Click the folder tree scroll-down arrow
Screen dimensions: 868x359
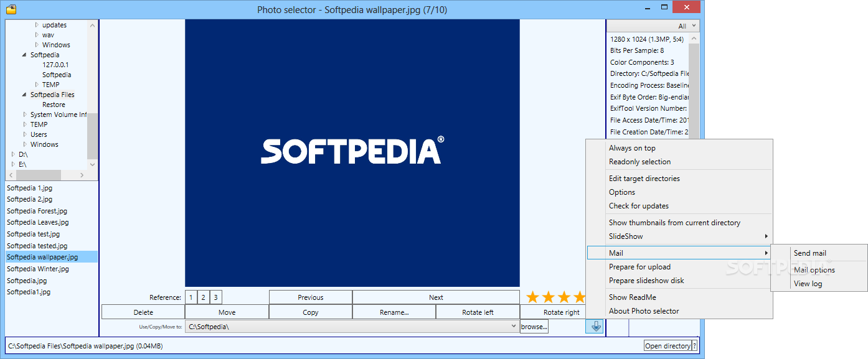coord(92,164)
